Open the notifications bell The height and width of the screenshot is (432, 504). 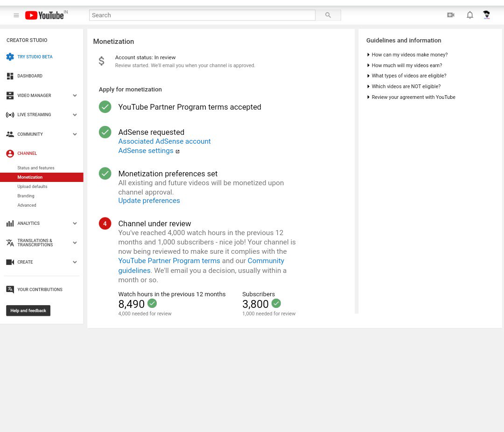(x=470, y=15)
